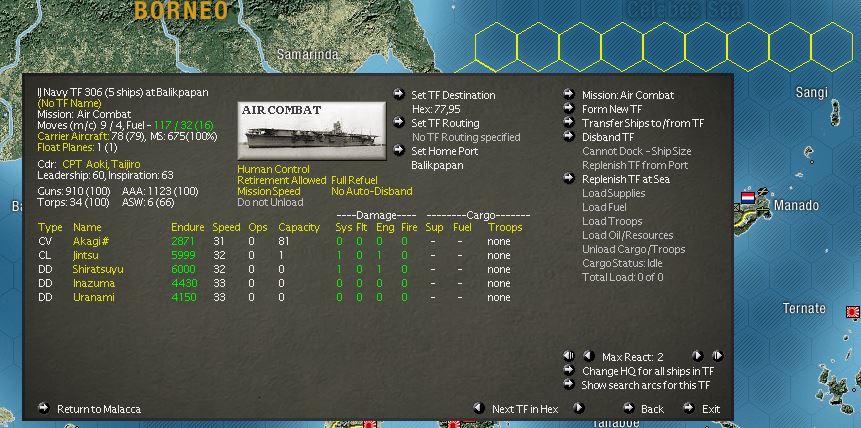Increase Max React with the right arrow
The image size is (861, 428).
click(697, 356)
